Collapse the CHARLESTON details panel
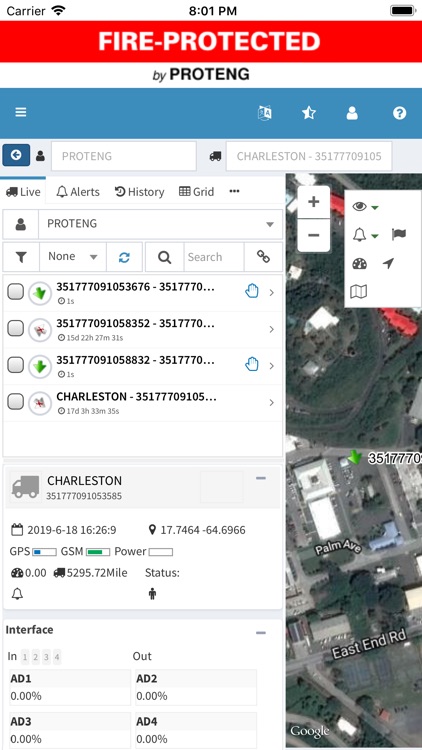The height and width of the screenshot is (750, 422). 261,478
